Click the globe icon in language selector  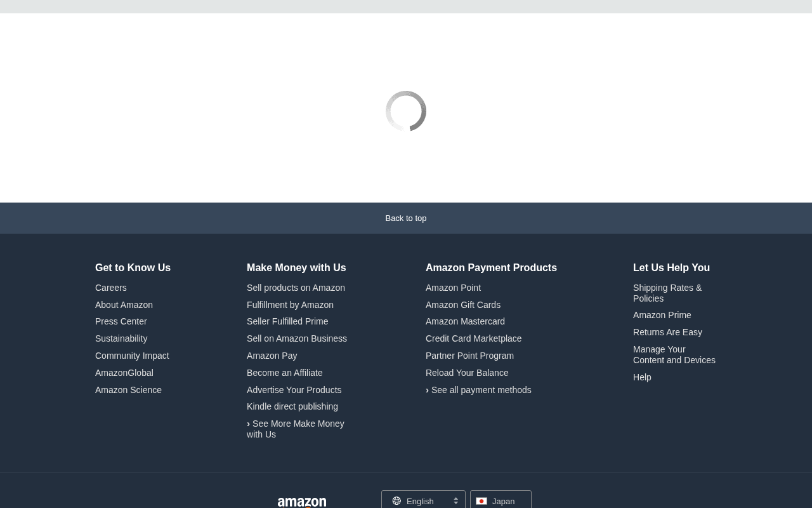click(x=396, y=501)
